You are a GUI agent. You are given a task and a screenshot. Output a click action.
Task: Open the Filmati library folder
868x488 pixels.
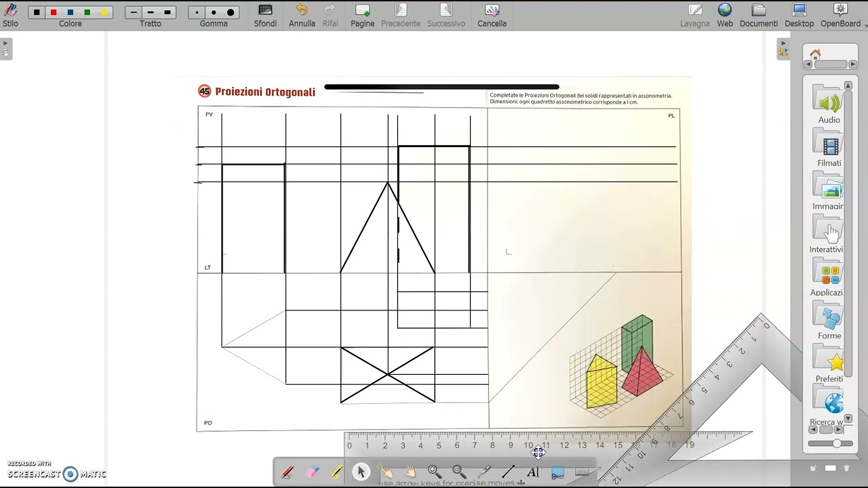[829, 148]
